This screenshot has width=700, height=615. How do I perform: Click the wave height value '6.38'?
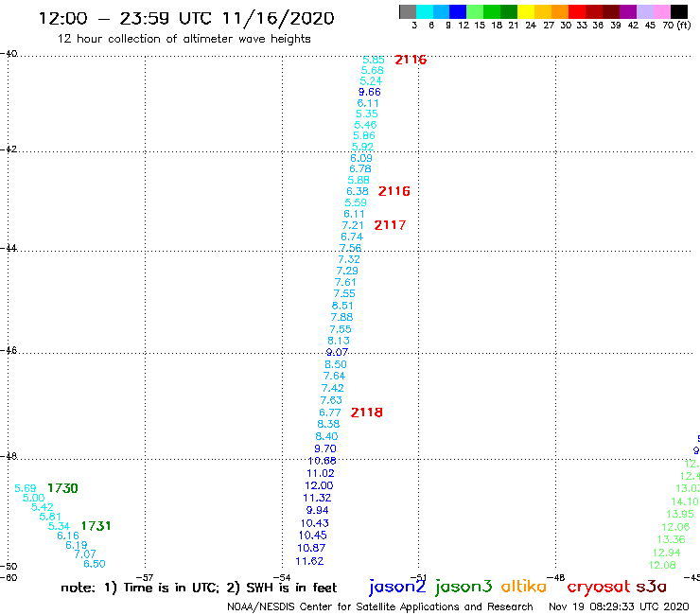[358, 192]
